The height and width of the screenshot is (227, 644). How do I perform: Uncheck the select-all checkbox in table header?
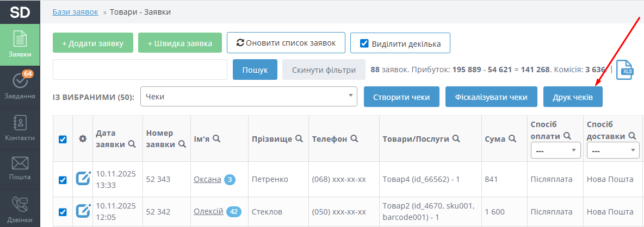pos(63,140)
